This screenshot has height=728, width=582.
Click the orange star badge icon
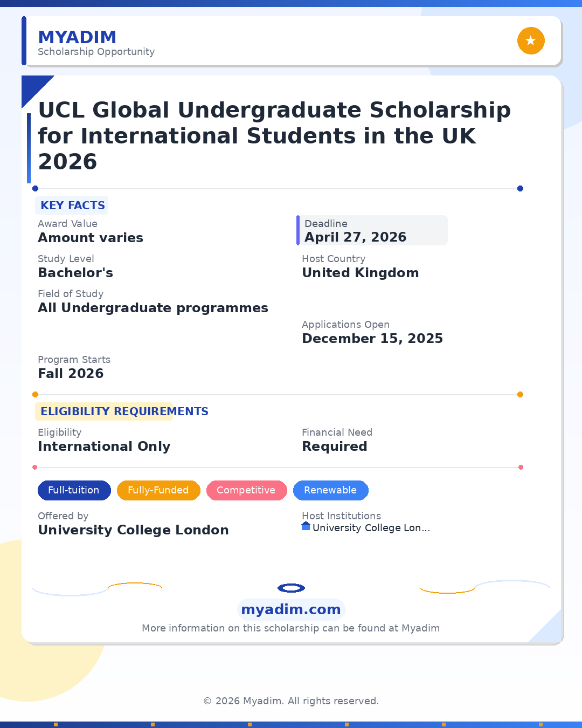(x=531, y=41)
